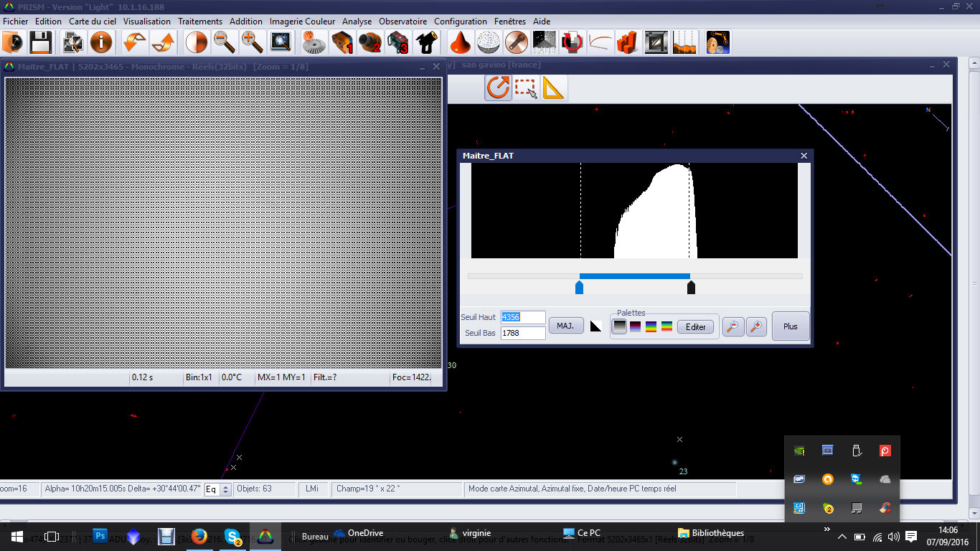980x551 pixels.
Task: Click the zoom out magnifier in main toolbar
Action: [x=225, y=42]
